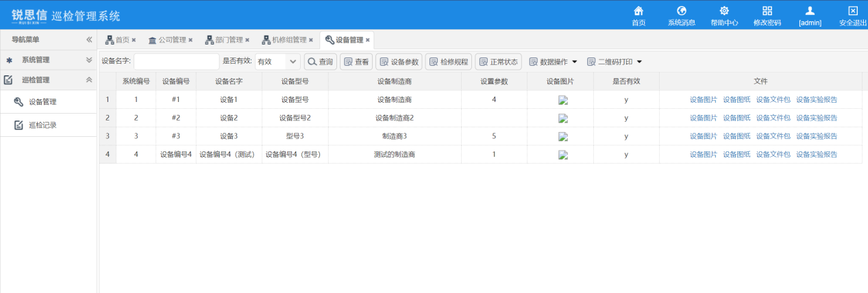Viewport: 868px width, 293px height.
Task: Close the 公司管理 tab
Action: coord(190,40)
